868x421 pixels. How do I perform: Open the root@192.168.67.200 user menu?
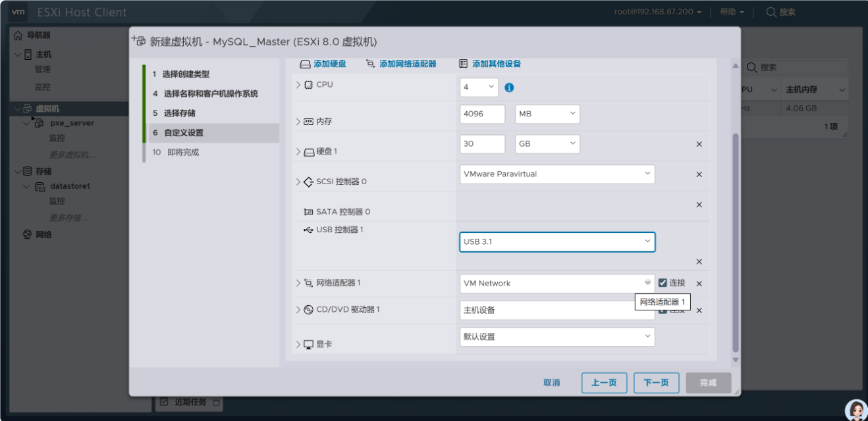click(x=658, y=12)
